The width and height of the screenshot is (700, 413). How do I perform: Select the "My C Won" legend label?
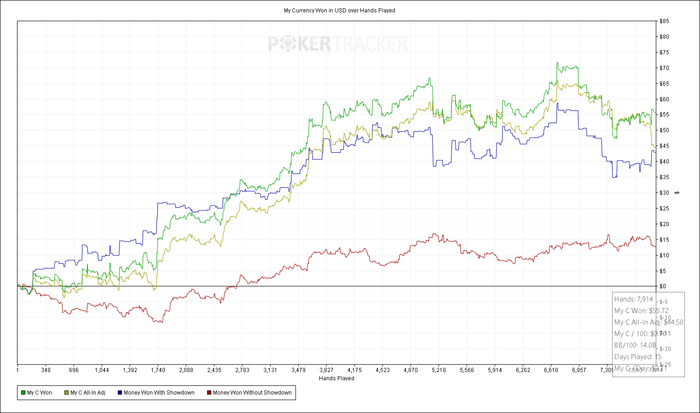39,393
